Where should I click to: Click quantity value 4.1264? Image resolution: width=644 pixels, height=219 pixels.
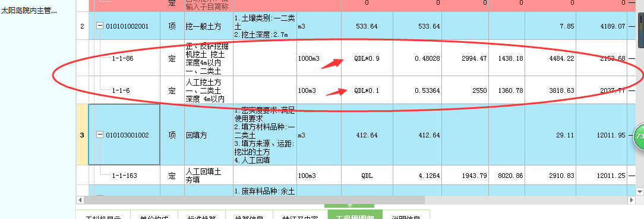(417, 176)
